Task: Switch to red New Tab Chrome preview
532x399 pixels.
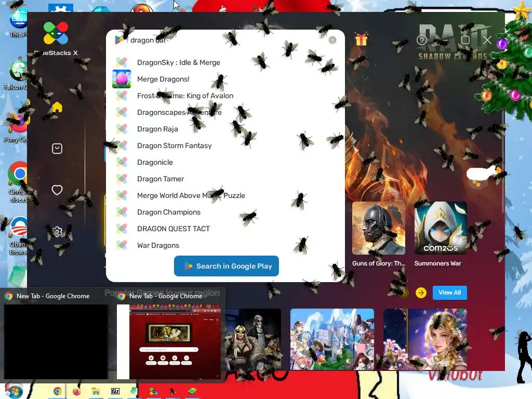Action: point(169,341)
